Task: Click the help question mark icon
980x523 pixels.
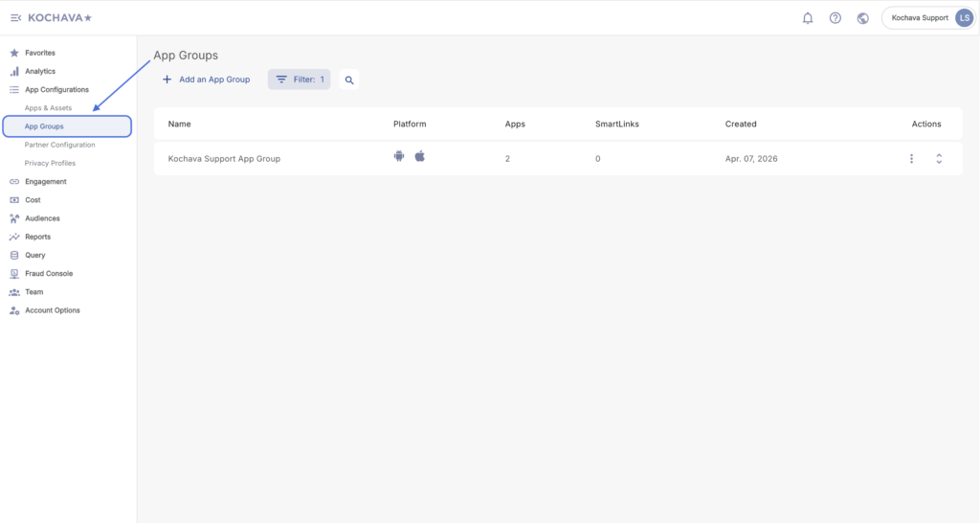Action: 835,18
